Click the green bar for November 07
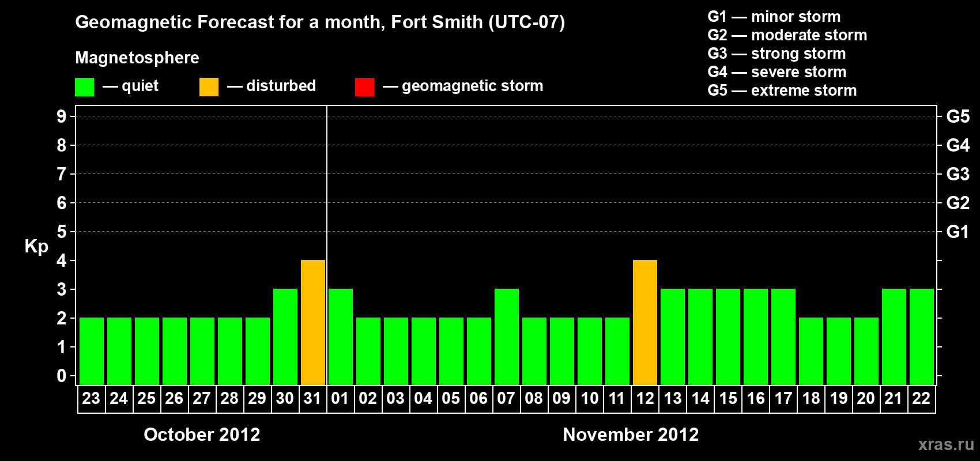This screenshot has height=461, width=980. [507, 337]
